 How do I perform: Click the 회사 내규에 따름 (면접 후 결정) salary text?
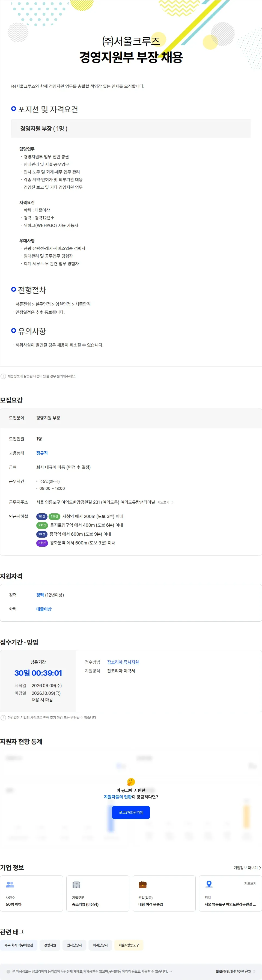pyautogui.click(x=64, y=467)
